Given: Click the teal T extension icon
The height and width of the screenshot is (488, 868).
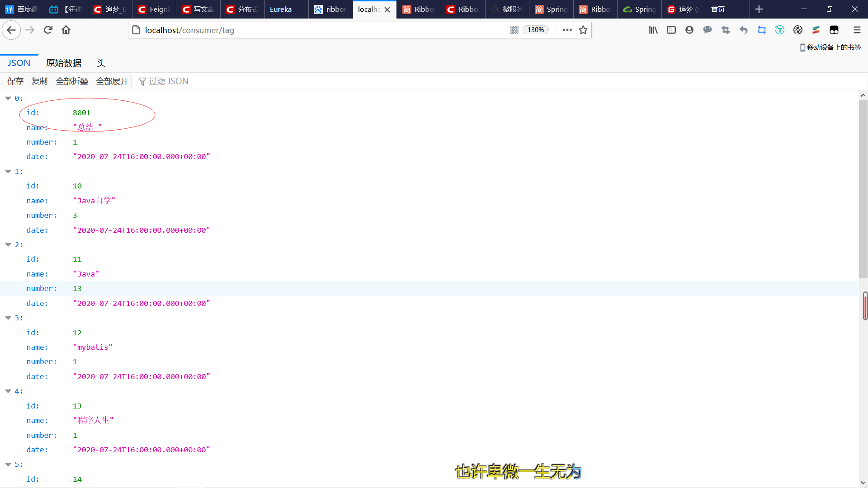Looking at the screenshot, I should coord(780,30).
